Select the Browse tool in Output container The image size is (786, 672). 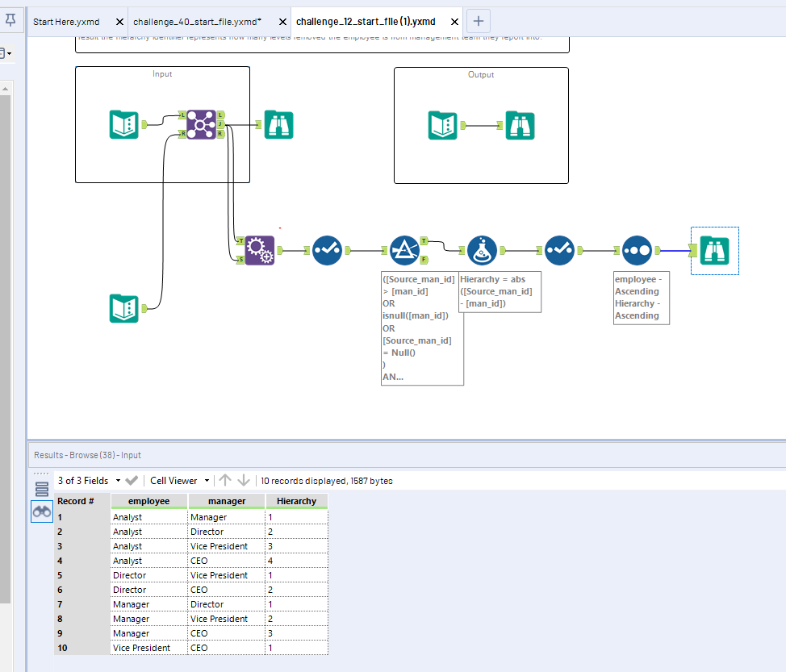coord(521,125)
